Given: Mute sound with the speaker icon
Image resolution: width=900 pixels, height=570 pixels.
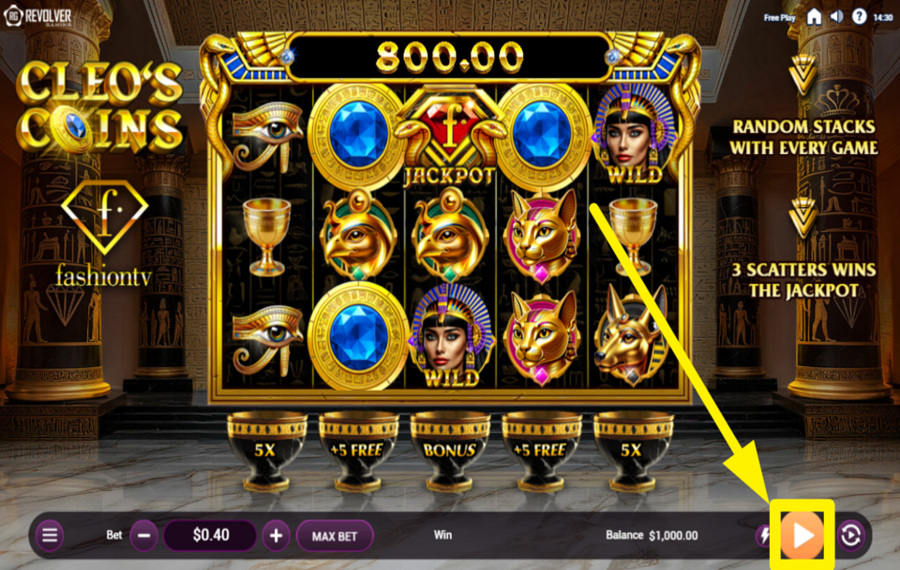Looking at the screenshot, I should coord(837,17).
